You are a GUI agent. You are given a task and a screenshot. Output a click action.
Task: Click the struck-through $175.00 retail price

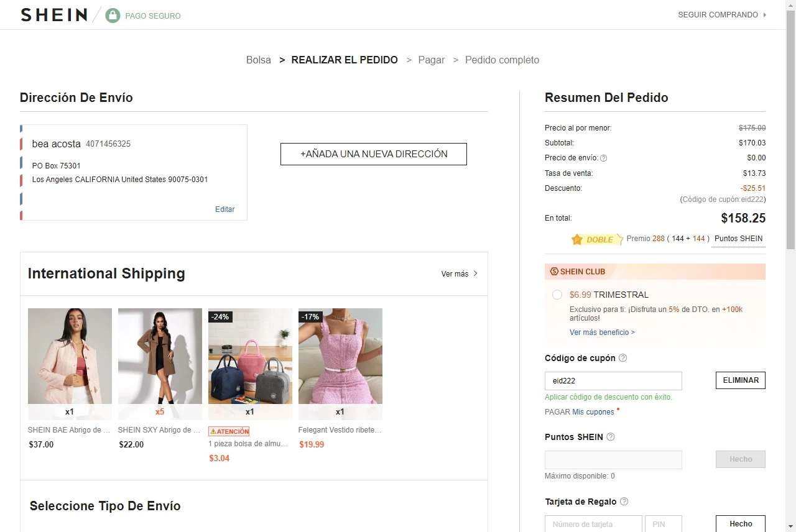coord(752,128)
